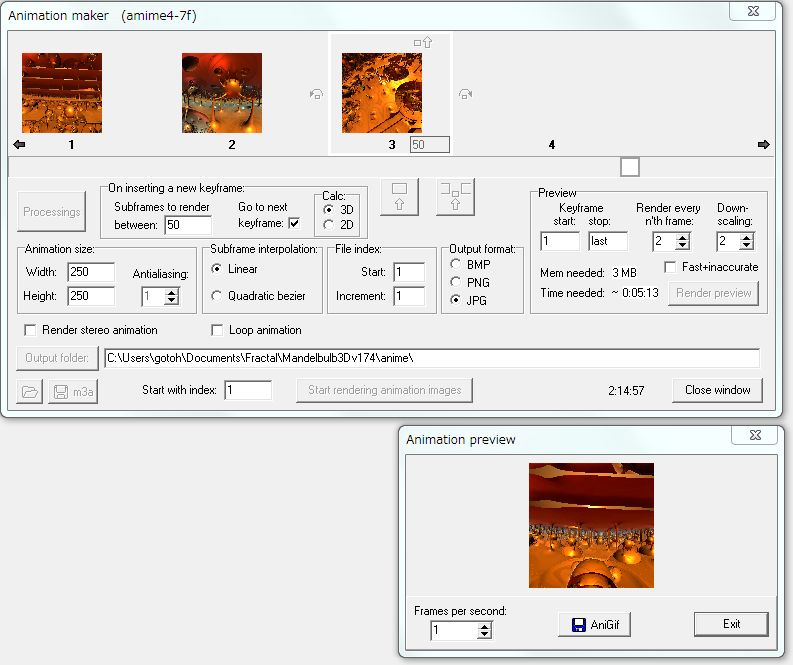The image size is (793, 665).
Task: Enable Loop animation checkbox
Action: click(217, 330)
